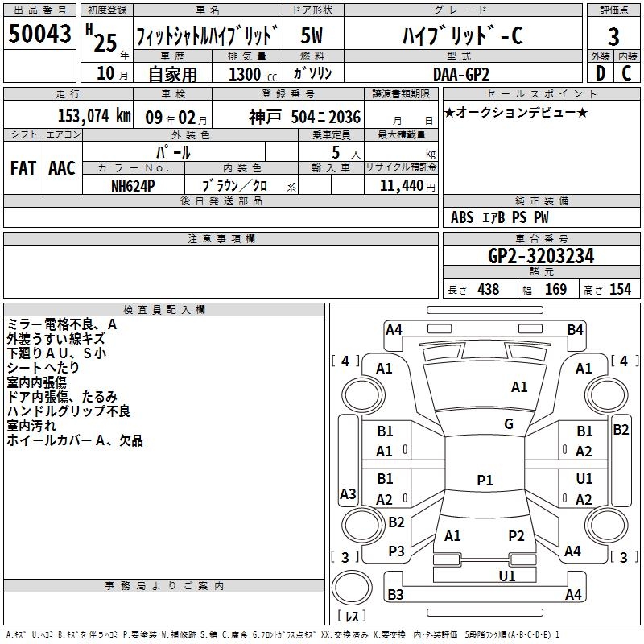
Task: Select exterior grade D cell
Action: pos(600,72)
